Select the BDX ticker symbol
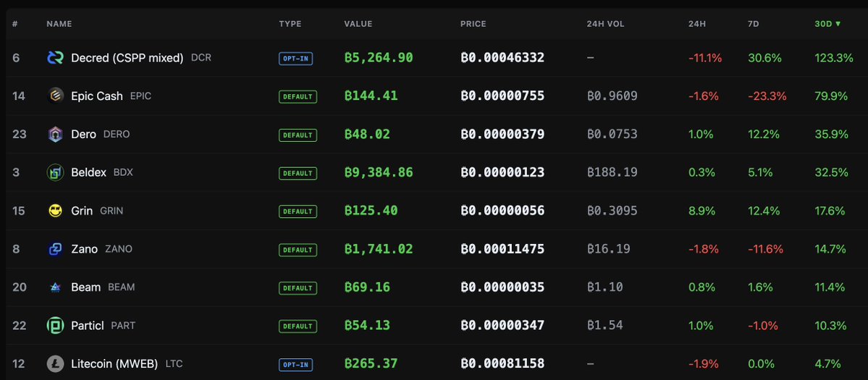 pyautogui.click(x=123, y=172)
